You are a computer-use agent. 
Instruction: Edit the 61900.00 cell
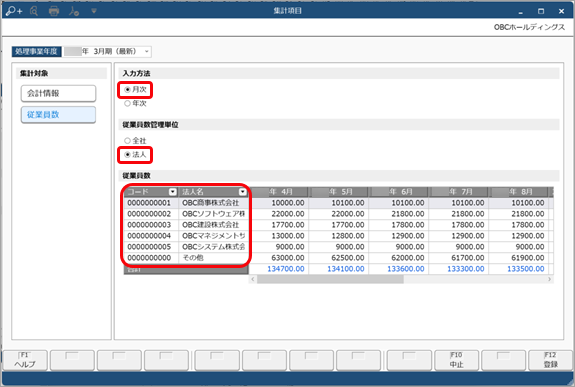click(519, 258)
